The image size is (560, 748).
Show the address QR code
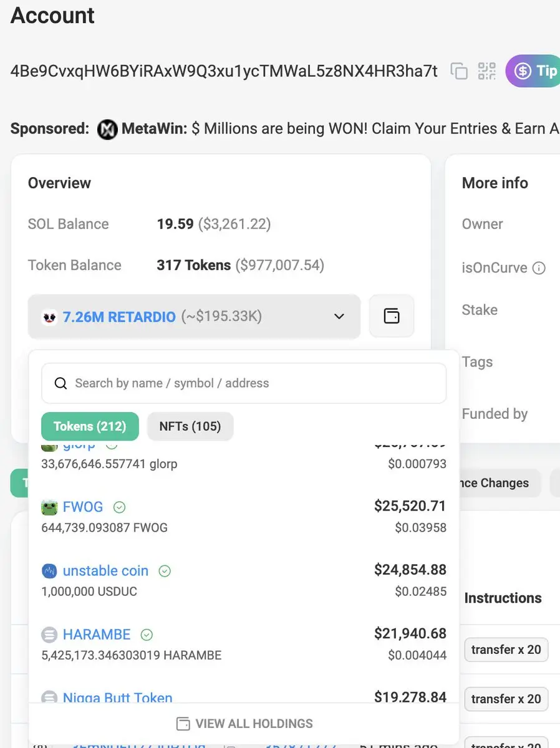487,71
